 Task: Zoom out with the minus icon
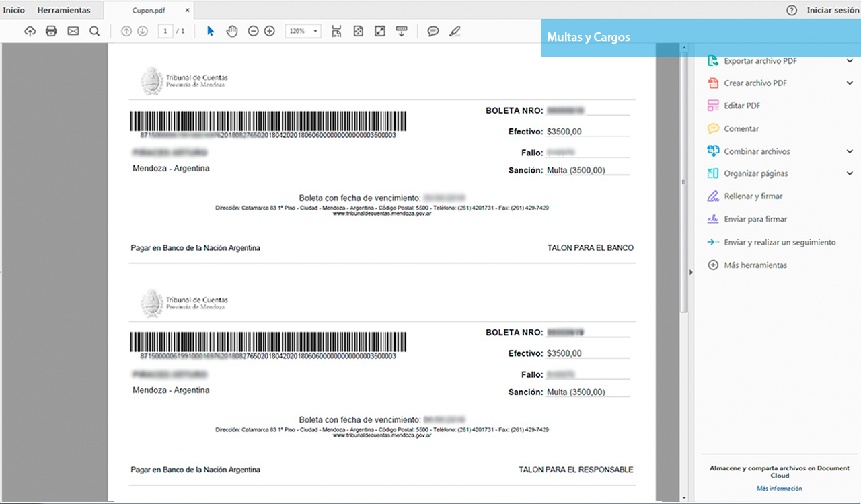coord(253,31)
